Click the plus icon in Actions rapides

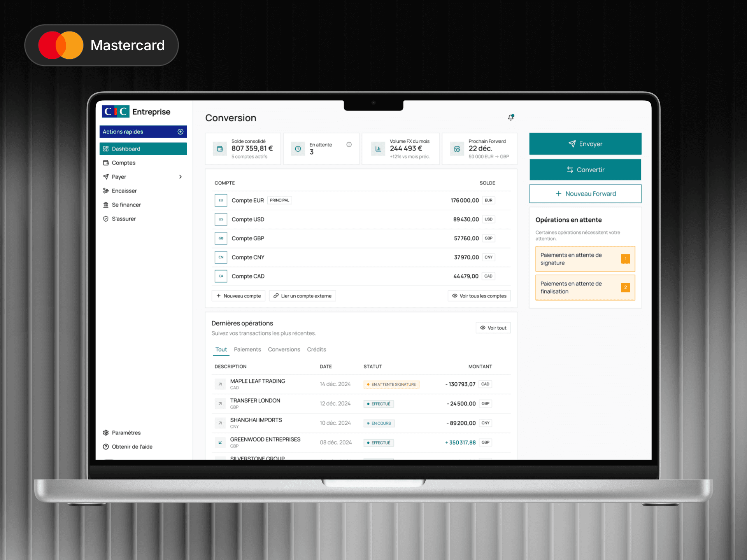point(181,131)
